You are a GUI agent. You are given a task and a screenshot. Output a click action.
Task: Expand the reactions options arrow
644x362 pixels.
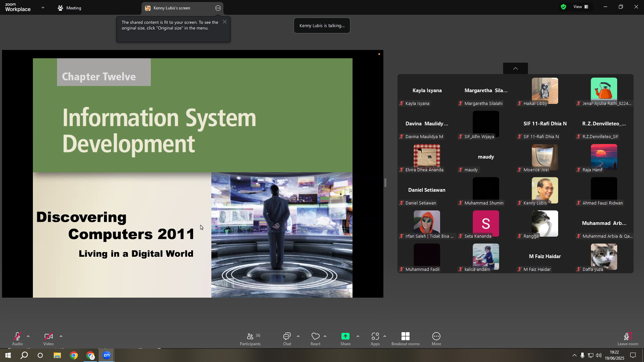click(x=325, y=336)
